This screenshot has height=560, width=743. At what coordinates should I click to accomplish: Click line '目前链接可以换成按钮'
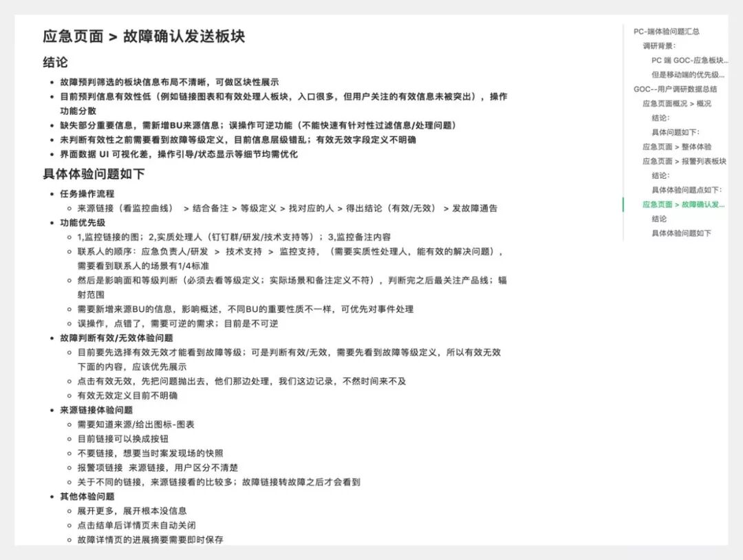click(x=122, y=439)
